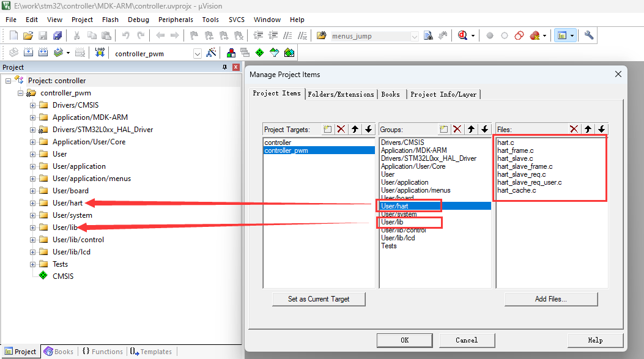Click the Add Files... button
The image size is (644, 359).
(550, 299)
